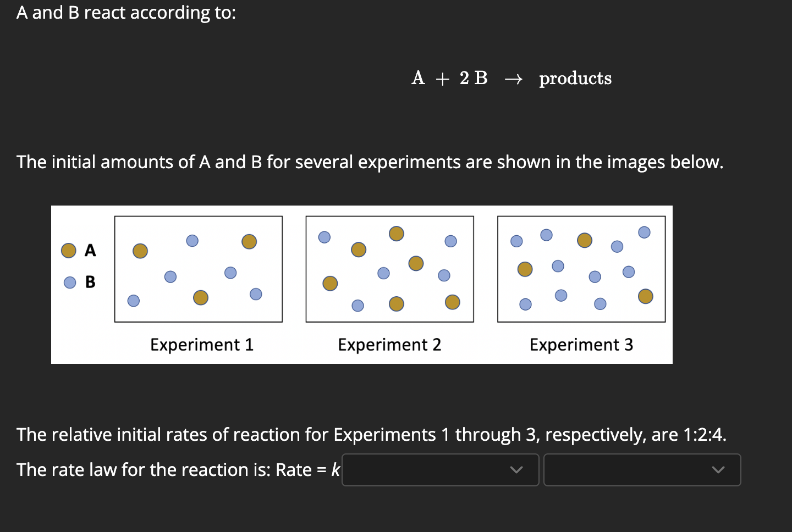Select the Experiment 2 diagram box

(x=389, y=269)
